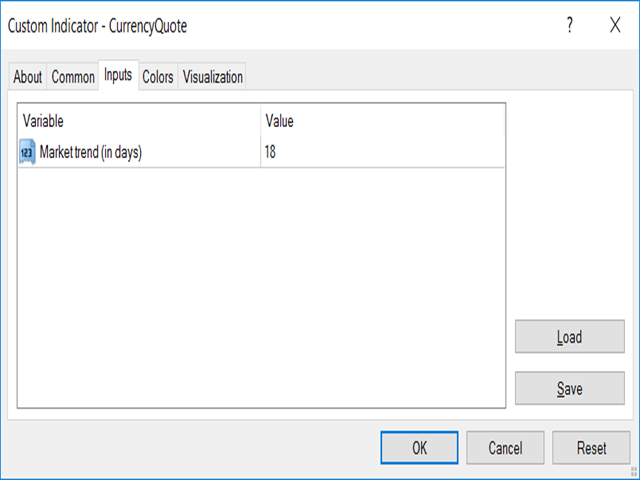
Task: Confirm with the OK button
Action: 420,448
